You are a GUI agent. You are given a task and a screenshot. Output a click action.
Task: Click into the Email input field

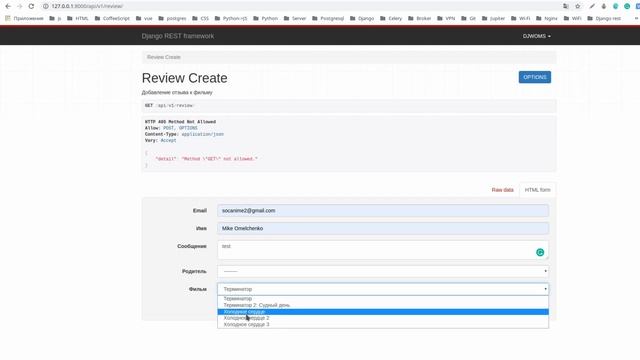coord(383,211)
